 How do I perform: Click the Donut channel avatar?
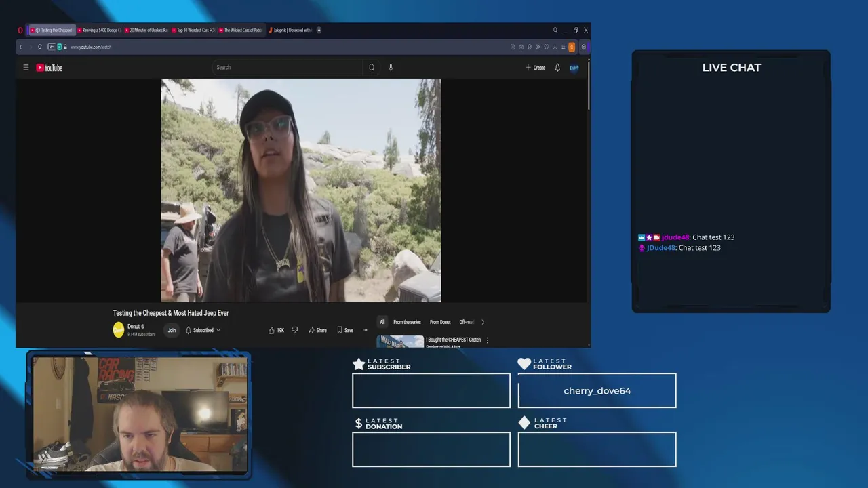pyautogui.click(x=119, y=330)
